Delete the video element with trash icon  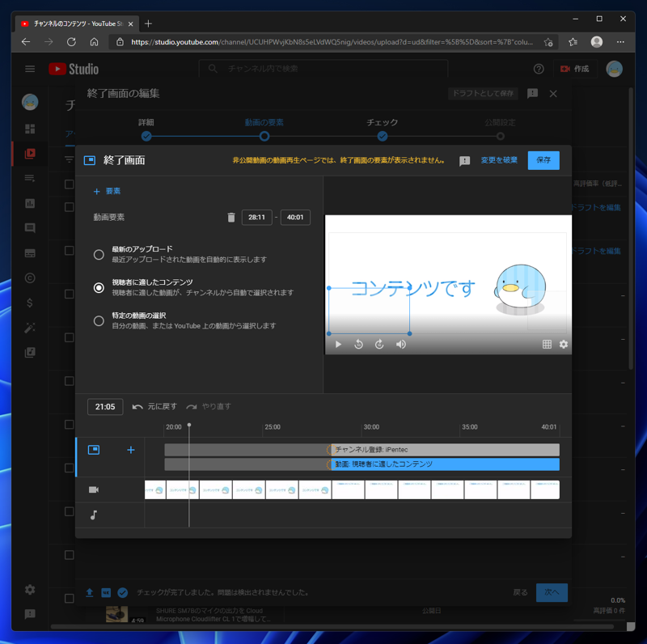[x=231, y=217]
